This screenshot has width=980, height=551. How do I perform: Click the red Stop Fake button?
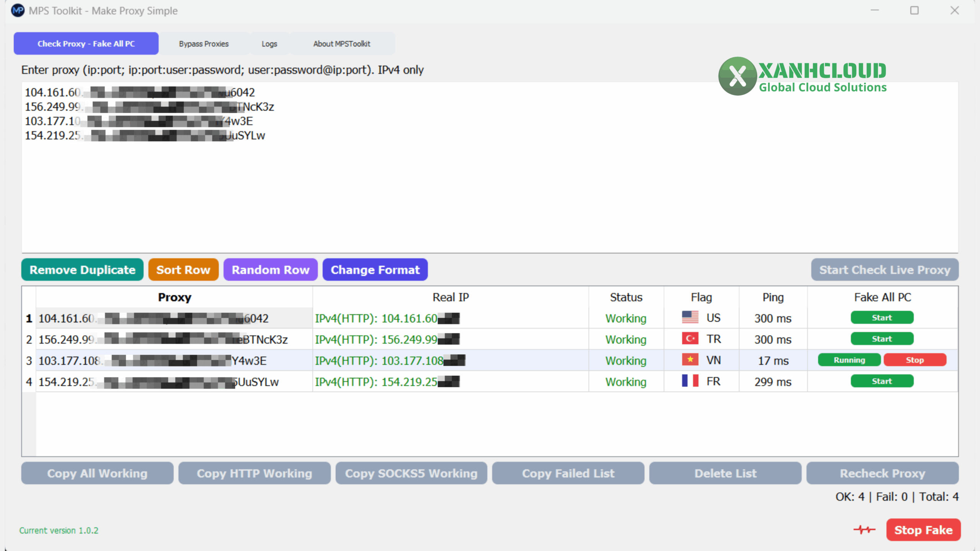[x=923, y=530]
